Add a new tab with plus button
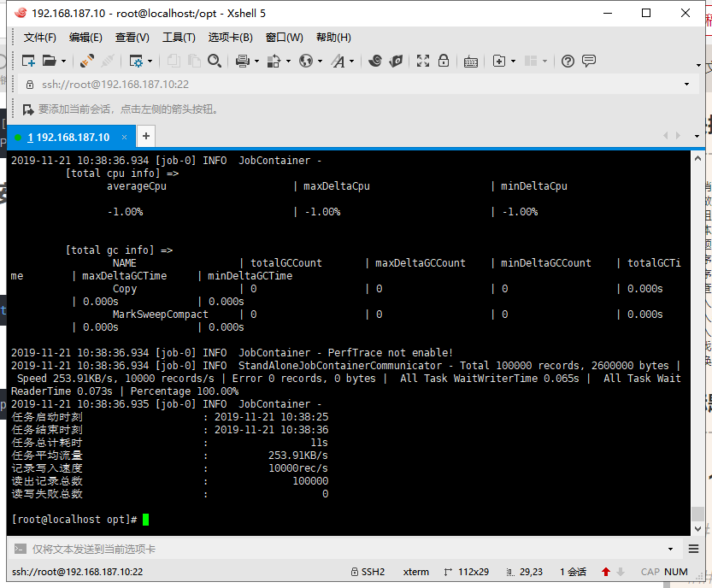 pyautogui.click(x=146, y=136)
